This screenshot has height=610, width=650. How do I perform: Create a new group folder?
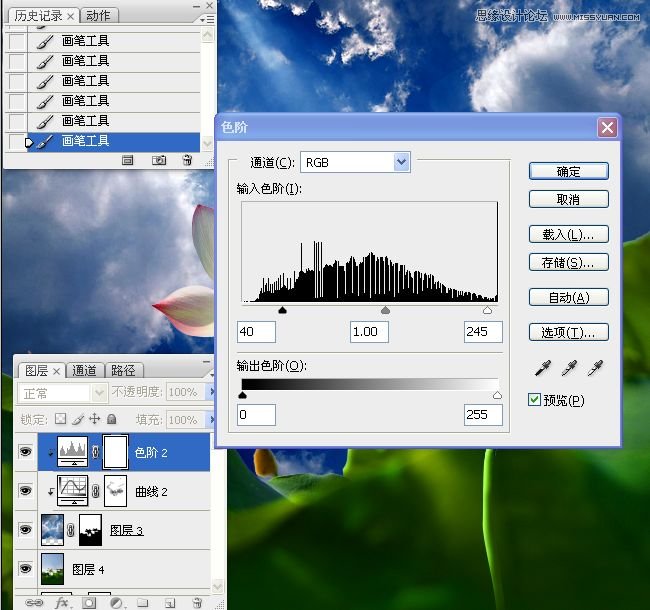[x=143, y=603]
